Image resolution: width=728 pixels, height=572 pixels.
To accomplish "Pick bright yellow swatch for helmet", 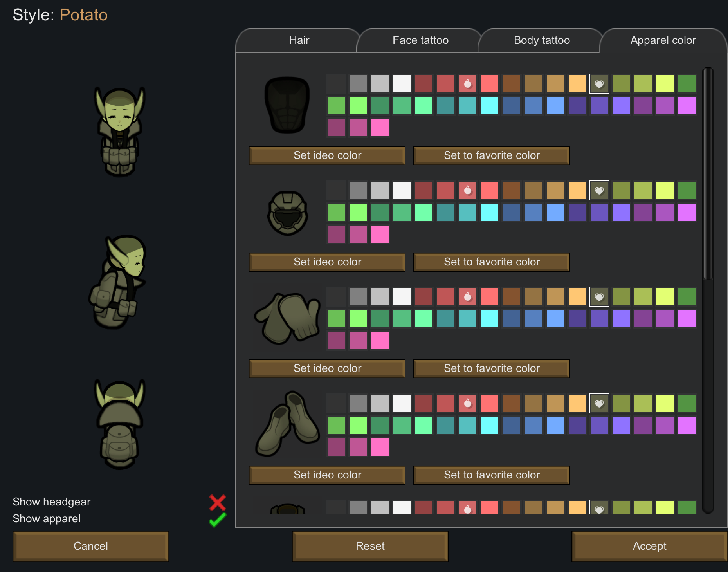I will click(665, 190).
